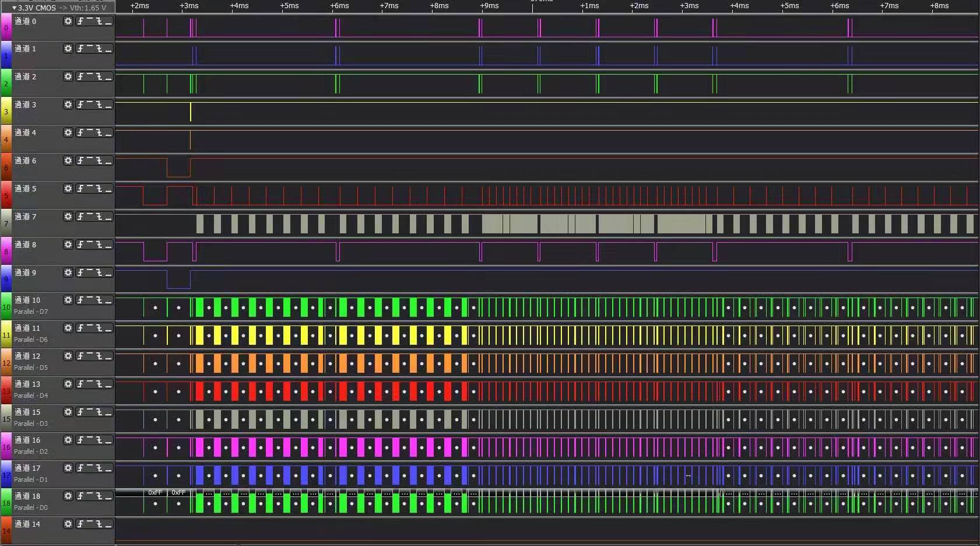The width and height of the screenshot is (980, 546).
Task: Click the Parallel - D5 label
Action: (x=31, y=367)
